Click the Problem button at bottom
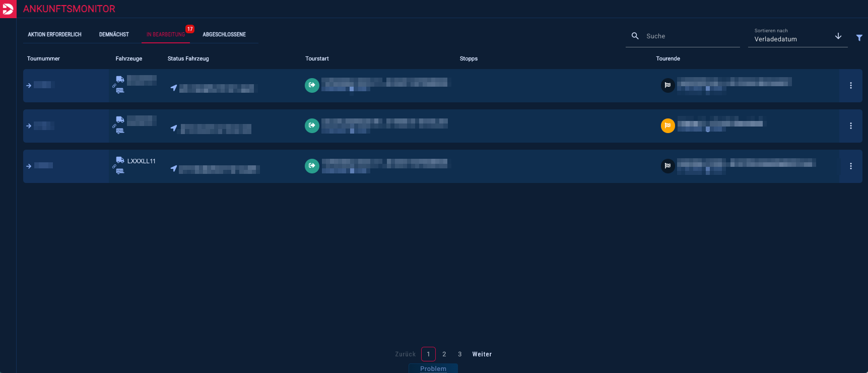This screenshot has width=868, height=373. [x=433, y=368]
